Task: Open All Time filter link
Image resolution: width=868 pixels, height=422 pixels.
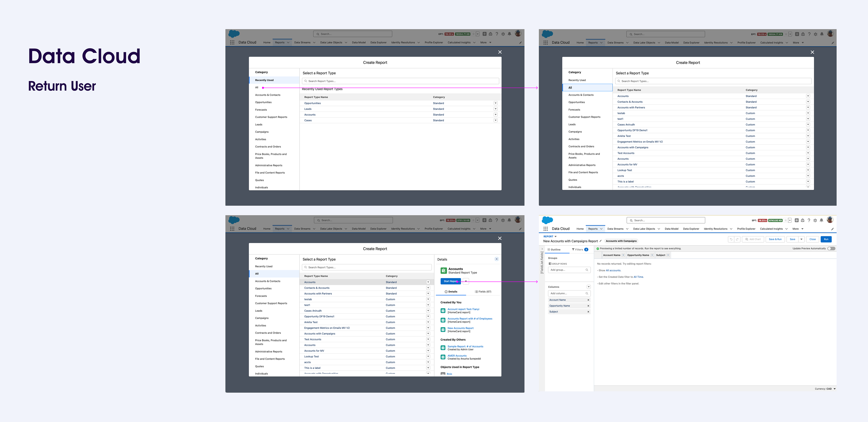Action: coord(638,277)
